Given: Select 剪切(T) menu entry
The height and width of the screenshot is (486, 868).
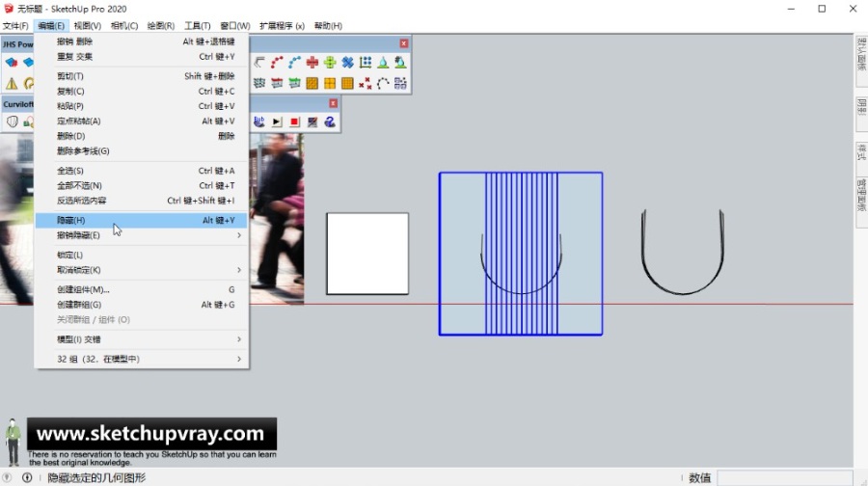Looking at the screenshot, I should coord(141,76).
